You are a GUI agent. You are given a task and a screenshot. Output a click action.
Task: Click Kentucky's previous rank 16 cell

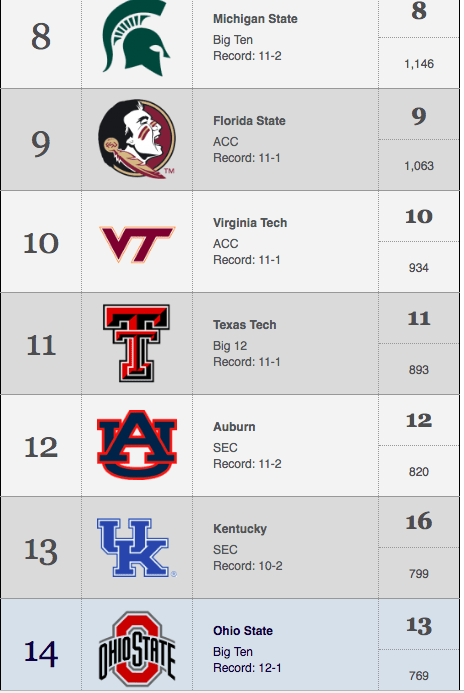click(418, 522)
